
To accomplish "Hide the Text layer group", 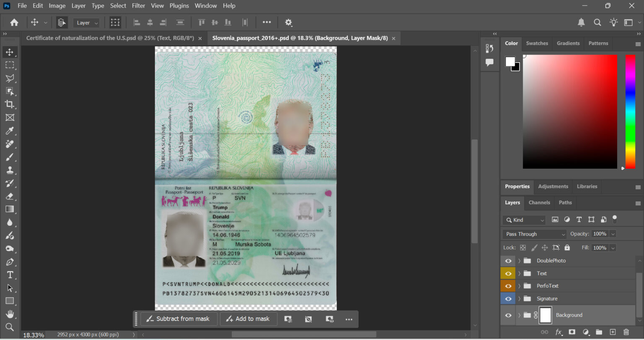I will click(508, 273).
